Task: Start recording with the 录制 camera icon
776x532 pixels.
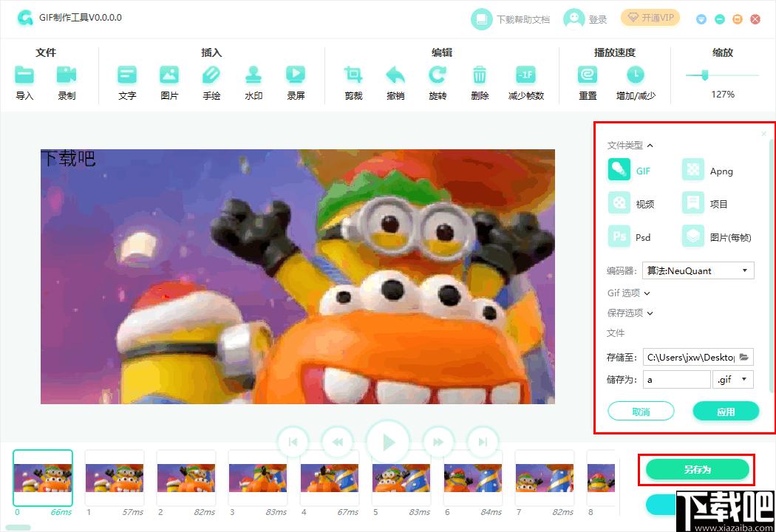Action: tap(67, 75)
